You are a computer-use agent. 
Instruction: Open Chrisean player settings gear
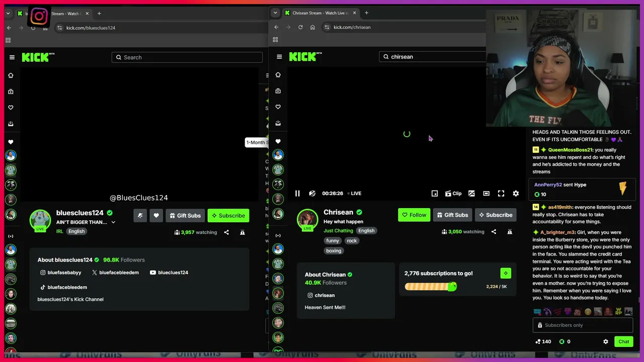coord(516,194)
